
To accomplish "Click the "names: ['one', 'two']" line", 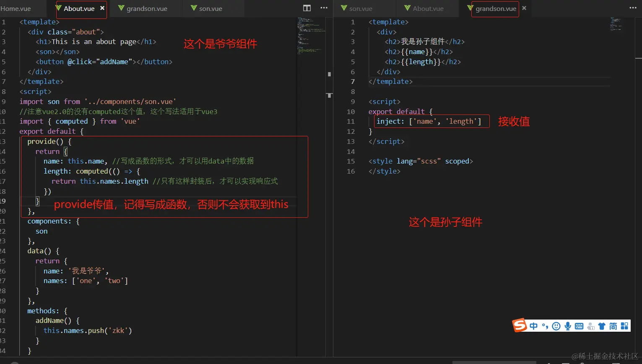I will coord(86,281).
